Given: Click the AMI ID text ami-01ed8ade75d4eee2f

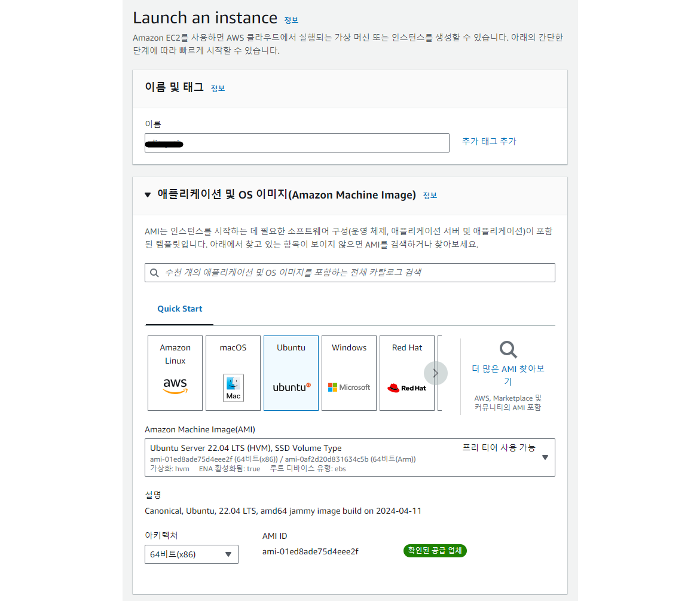Looking at the screenshot, I should 310,552.
